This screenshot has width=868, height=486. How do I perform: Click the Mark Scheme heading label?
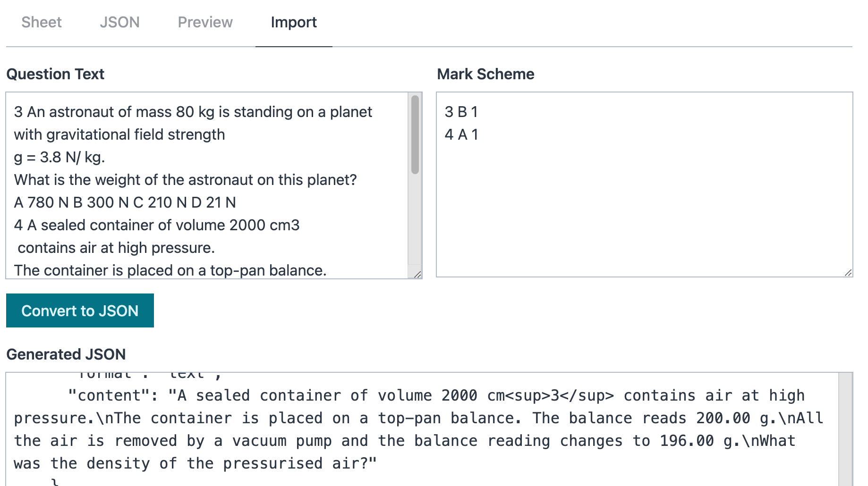point(486,74)
